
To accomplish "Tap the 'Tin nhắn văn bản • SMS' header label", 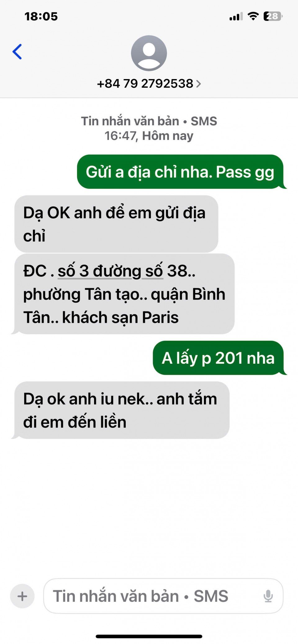I will click(x=149, y=121).
